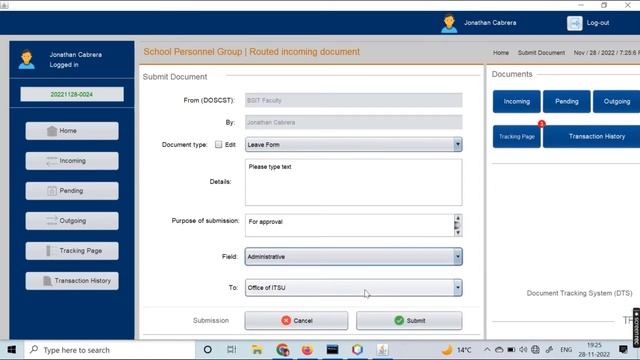640x360 pixels.
Task: Open Cortana circle icon on taskbar
Action: click(x=207, y=350)
